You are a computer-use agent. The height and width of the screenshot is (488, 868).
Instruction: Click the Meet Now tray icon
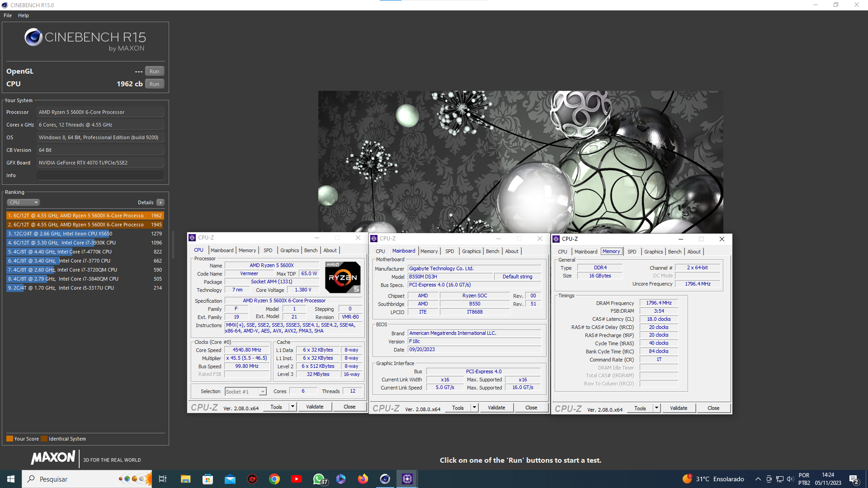(x=769, y=479)
